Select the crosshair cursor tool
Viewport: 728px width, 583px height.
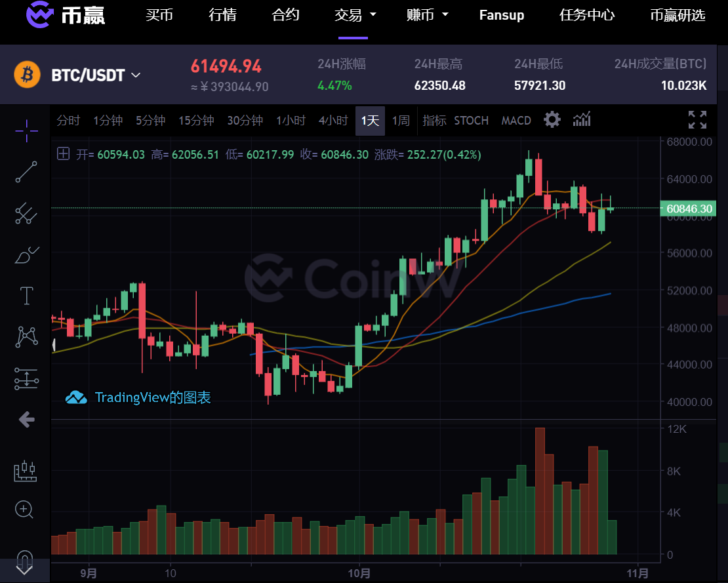(26, 131)
